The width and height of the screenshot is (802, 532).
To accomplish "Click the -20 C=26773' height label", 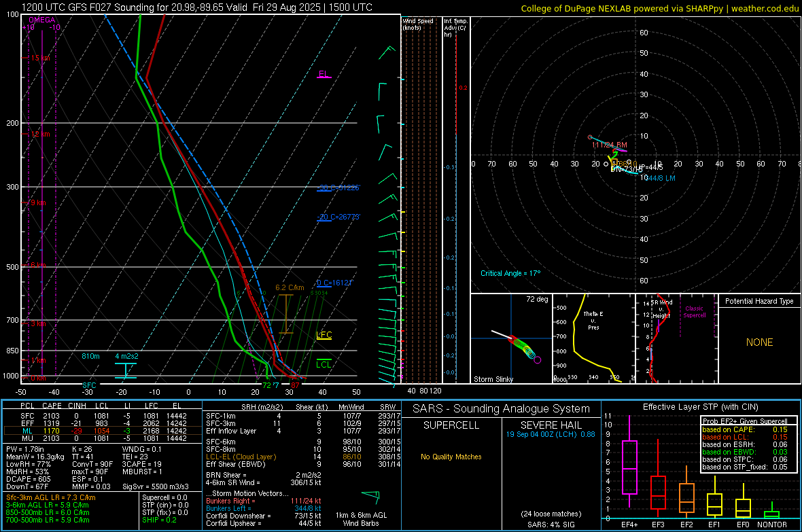I will (338, 217).
